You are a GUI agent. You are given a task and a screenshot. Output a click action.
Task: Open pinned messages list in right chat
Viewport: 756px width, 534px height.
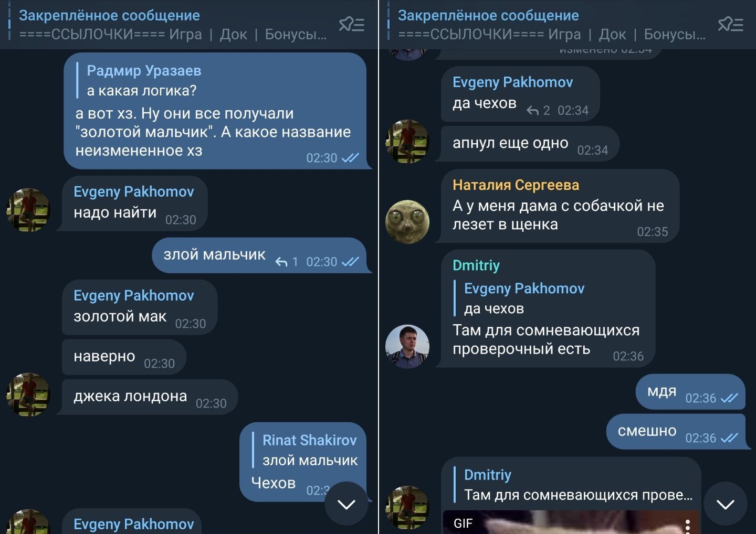730,24
